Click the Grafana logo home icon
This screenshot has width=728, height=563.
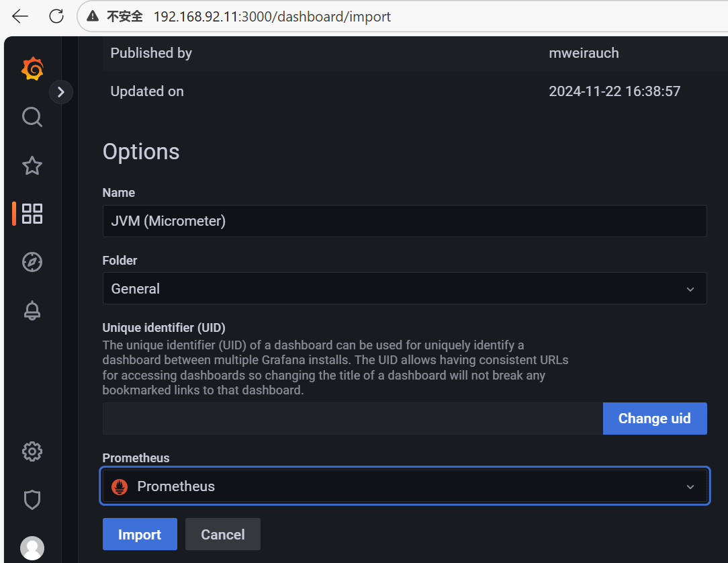click(x=32, y=69)
